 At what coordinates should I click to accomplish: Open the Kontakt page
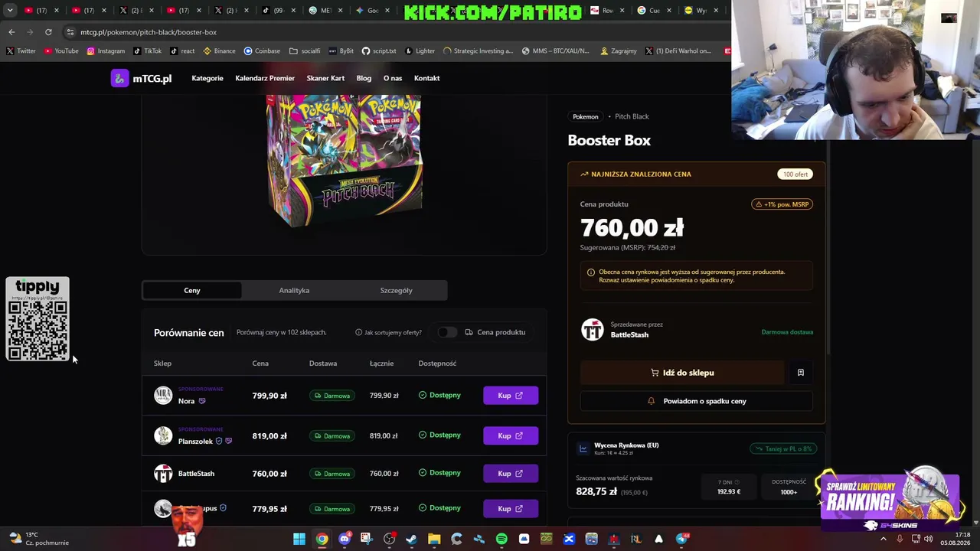coord(426,78)
